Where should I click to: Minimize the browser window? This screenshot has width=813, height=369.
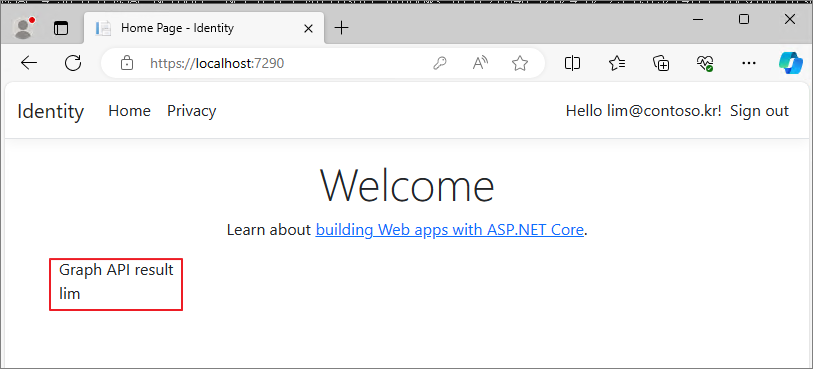click(698, 19)
